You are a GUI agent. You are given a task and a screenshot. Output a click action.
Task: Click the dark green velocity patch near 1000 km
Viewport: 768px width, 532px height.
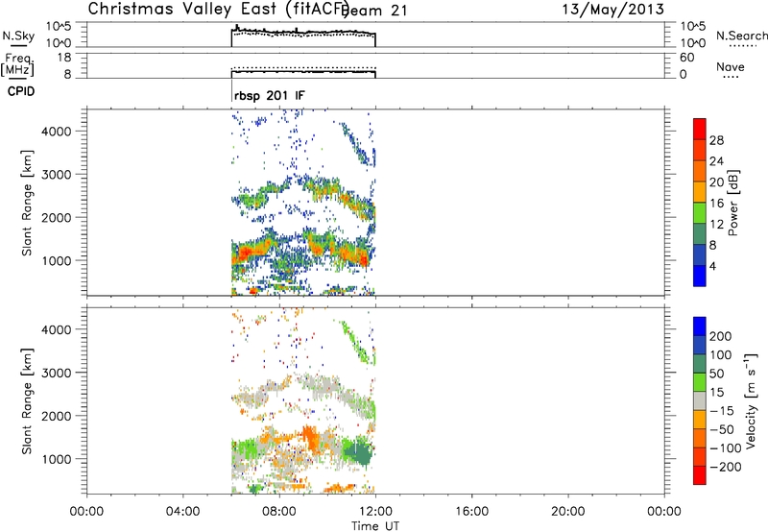360,453
